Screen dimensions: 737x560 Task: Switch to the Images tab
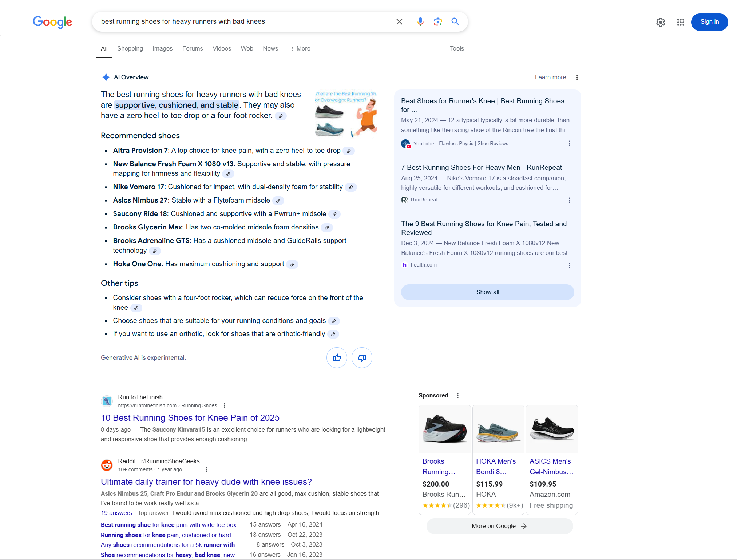pos(163,49)
